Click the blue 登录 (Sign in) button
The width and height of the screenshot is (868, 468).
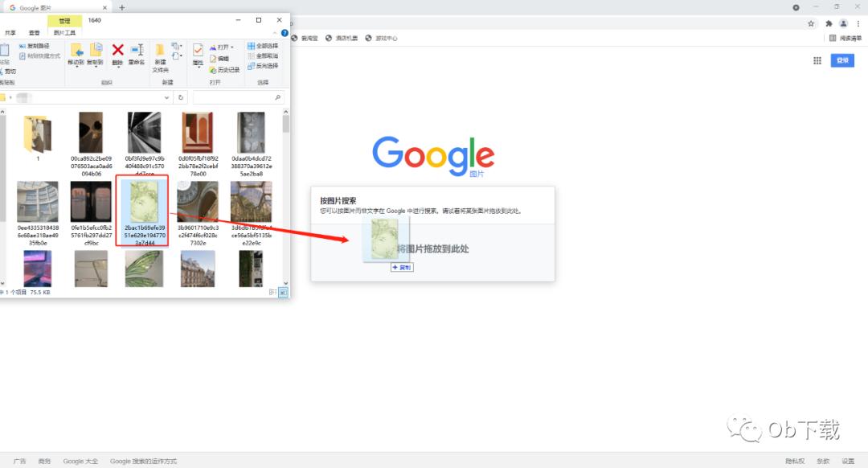pyautogui.click(x=841, y=60)
